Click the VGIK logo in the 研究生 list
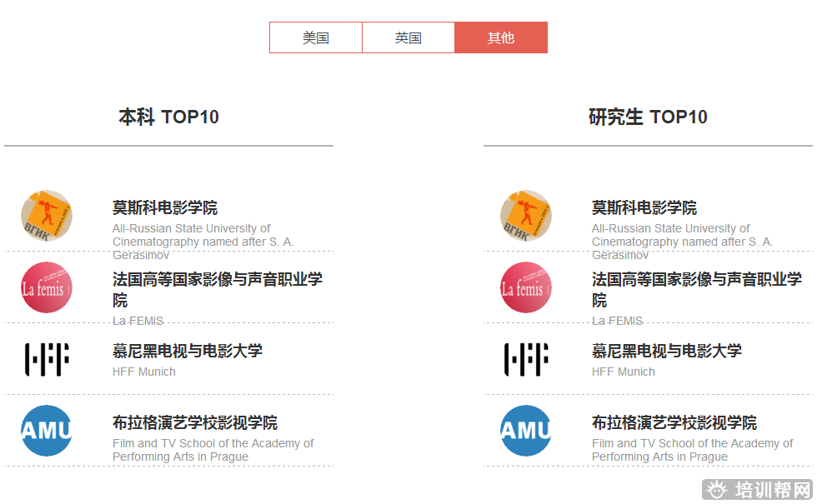817x504 pixels. tap(526, 216)
